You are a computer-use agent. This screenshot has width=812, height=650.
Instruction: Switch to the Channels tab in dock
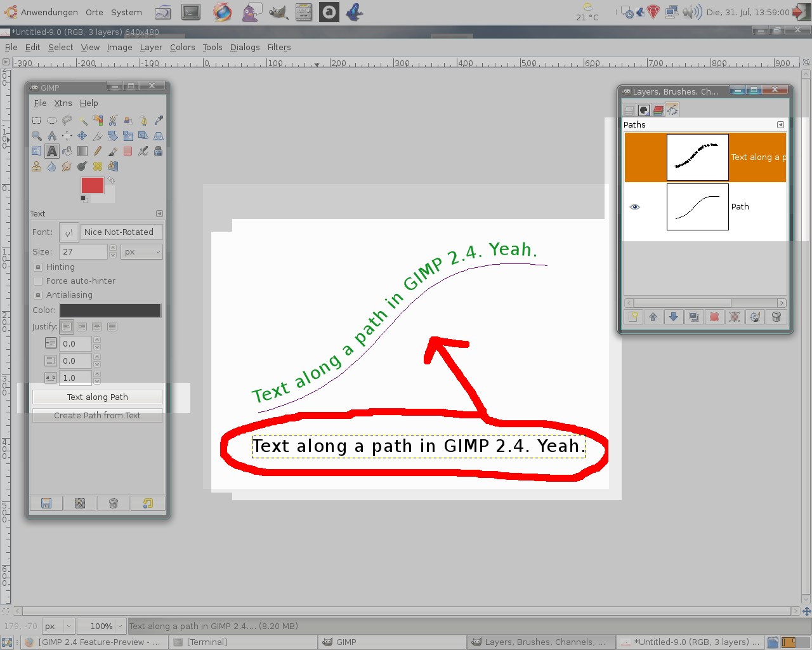click(658, 110)
